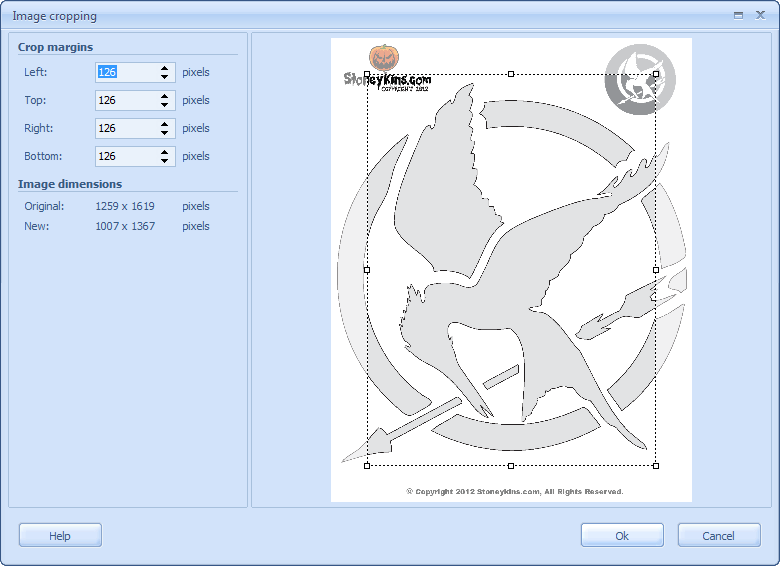Select the bottom-right crop handle

(x=656, y=466)
